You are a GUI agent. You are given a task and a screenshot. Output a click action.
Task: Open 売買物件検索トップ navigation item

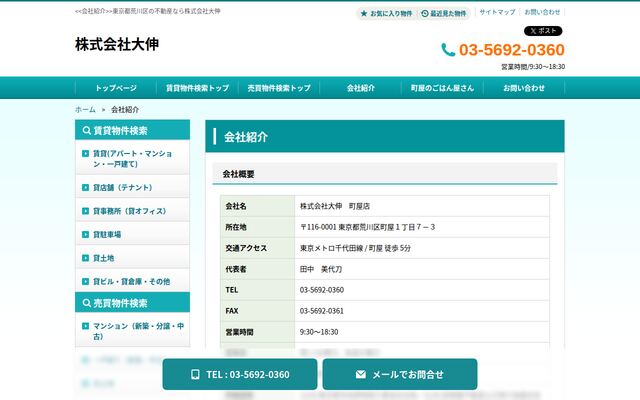[x=279, y=88]
